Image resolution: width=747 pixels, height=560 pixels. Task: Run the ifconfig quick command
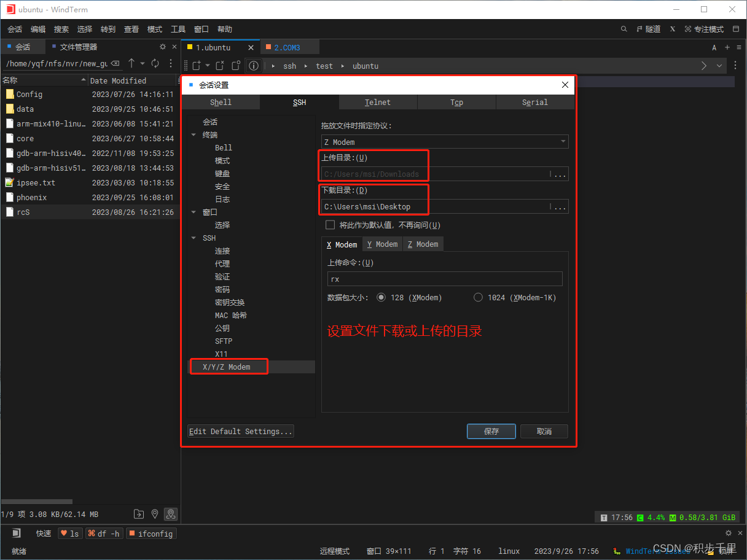(151, 534)
